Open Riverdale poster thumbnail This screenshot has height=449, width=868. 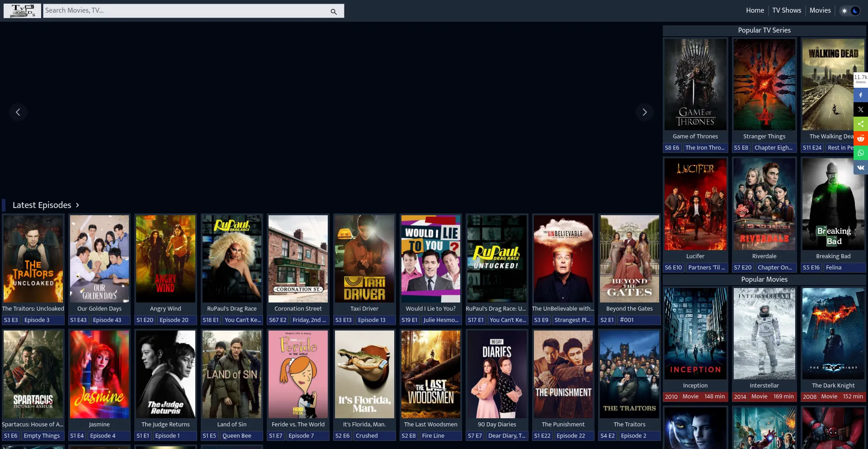[764, 204]
